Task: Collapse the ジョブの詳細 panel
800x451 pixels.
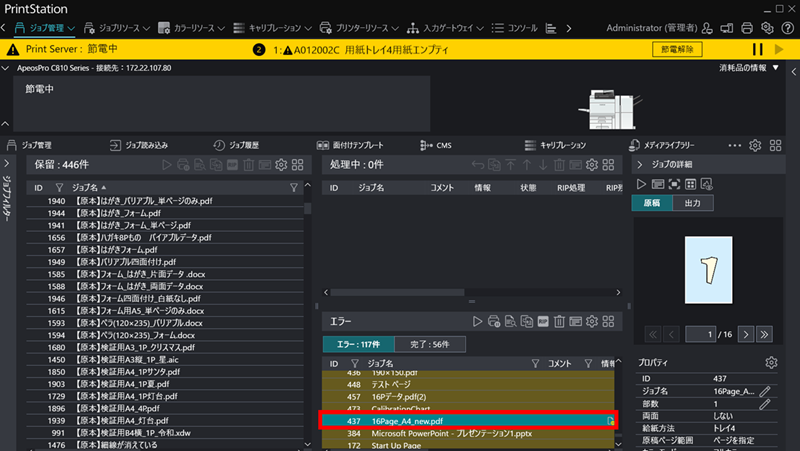Action: (x=640, y=164)
